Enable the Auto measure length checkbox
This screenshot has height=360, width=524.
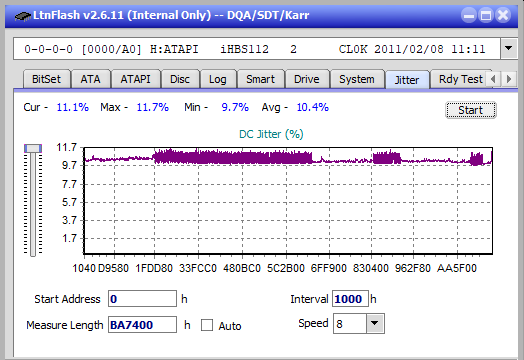click(207, 325)
